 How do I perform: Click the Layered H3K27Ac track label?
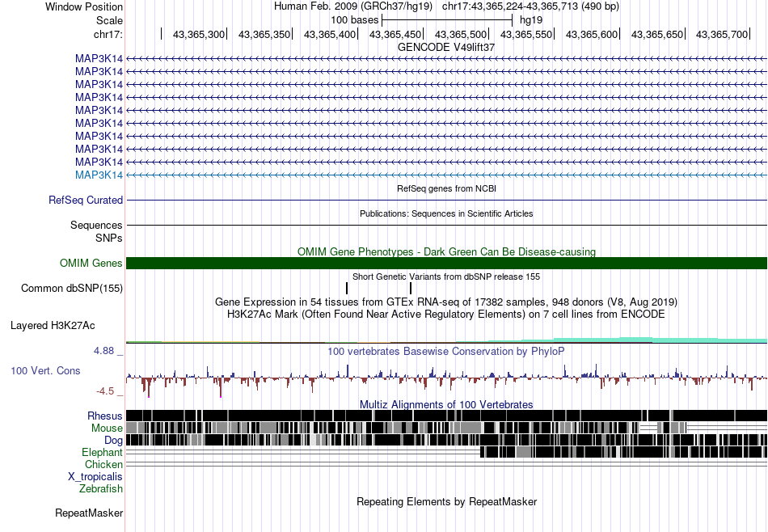[53, 325]
